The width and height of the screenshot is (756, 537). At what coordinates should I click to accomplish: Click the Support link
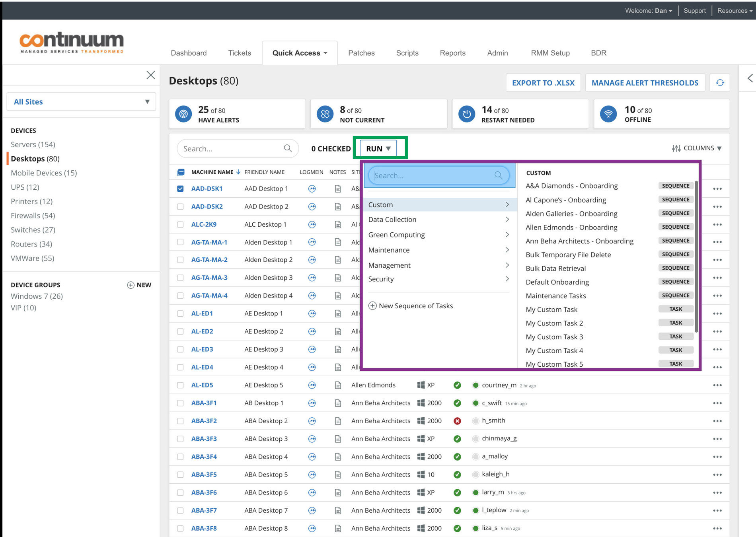[695, 11]
